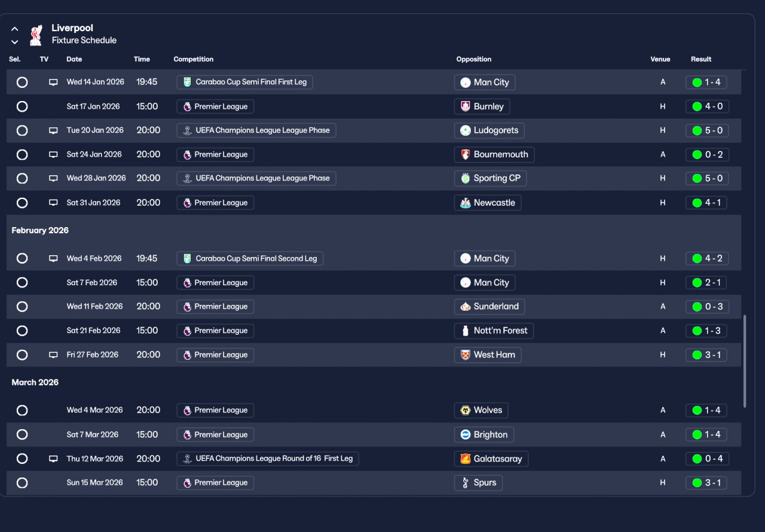Screen dimensions: 765x532
Task: Click the "February 2026" month heading
Action: (x=40, y=230)
